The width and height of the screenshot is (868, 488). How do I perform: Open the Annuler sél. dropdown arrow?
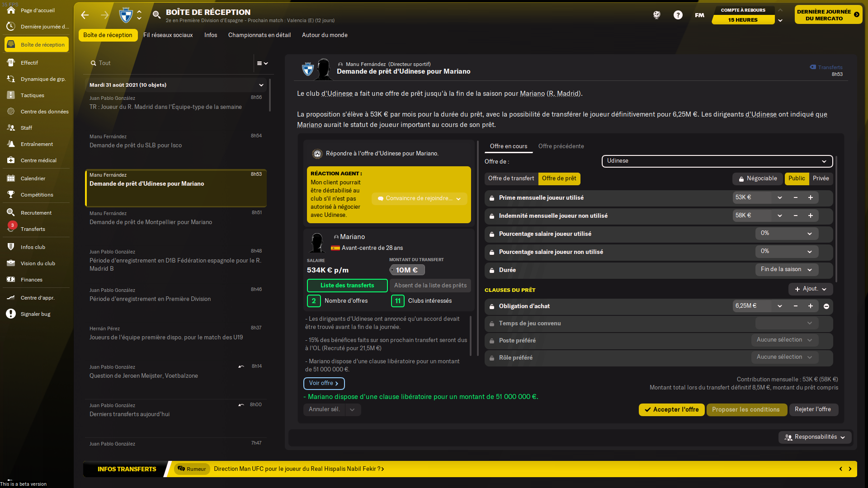click(353, 409)
